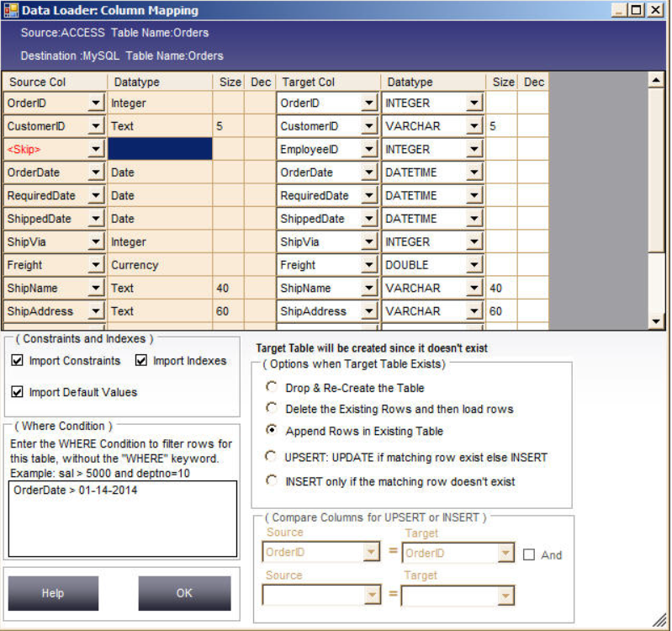Open the OrderID source column dropdown
The image size is (672, 631).
coord(96,103)
